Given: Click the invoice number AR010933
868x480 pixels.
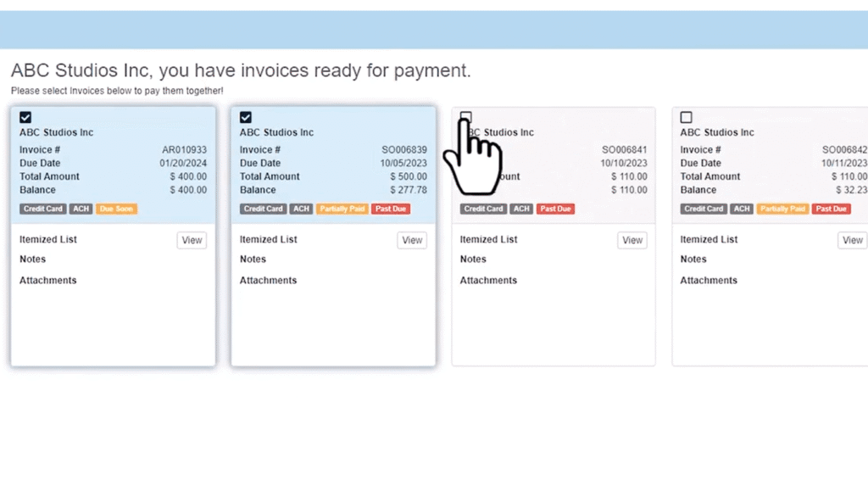Looking at the screenshot, I should click(184, 150).
